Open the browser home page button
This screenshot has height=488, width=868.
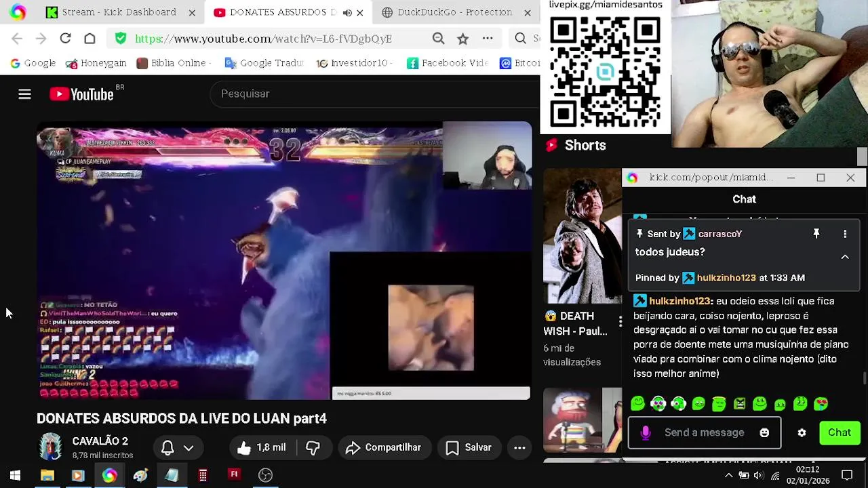(90, 39)
